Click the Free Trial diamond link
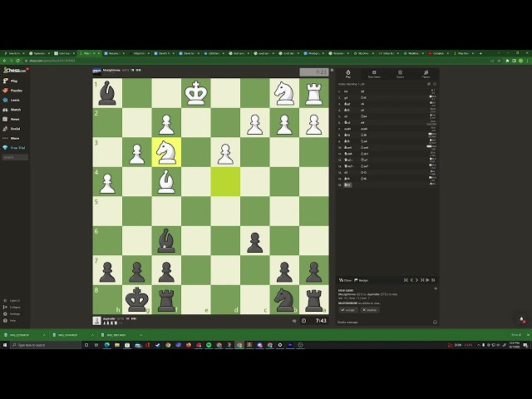The height and width of the screenshot is (399, 532). tap(14, 148)
